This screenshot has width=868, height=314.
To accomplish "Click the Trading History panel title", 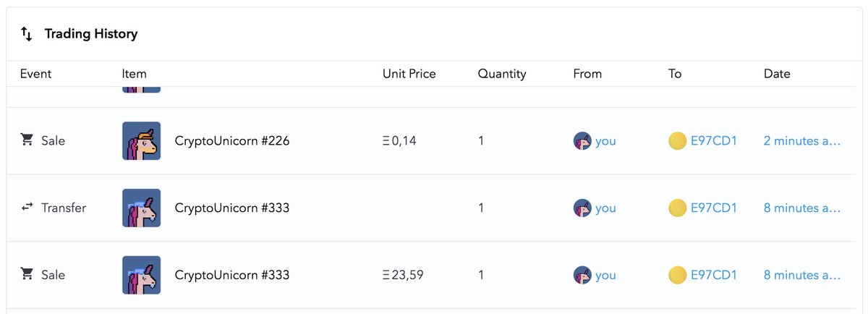I will tap(91, 34).
